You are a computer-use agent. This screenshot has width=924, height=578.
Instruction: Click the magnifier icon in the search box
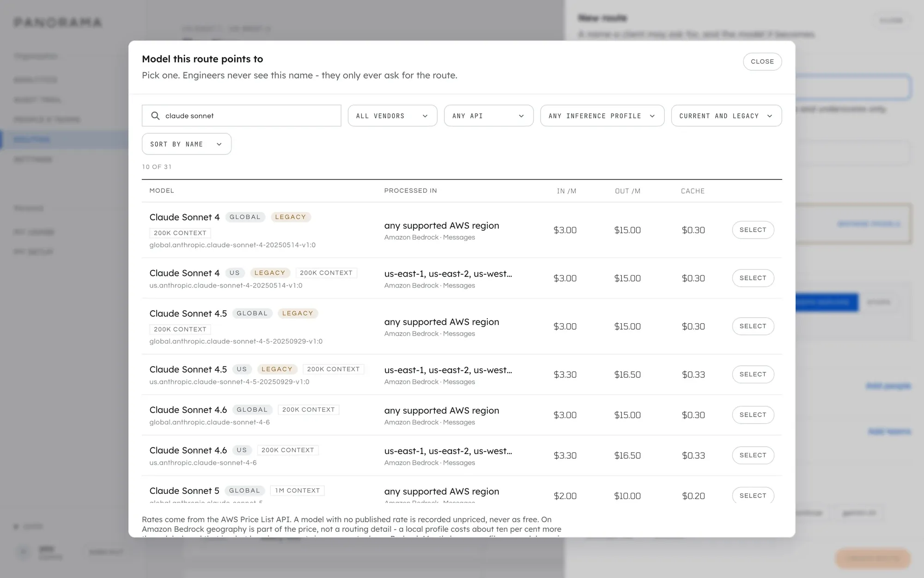(x=155, y=116)
